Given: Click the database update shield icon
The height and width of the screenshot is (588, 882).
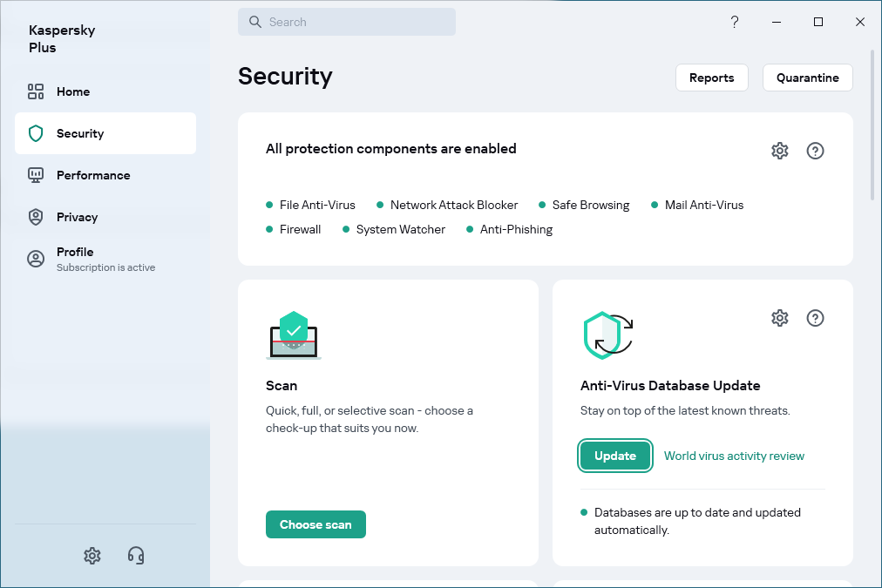Looking at the screenshot, I should [x=607, y=335].
